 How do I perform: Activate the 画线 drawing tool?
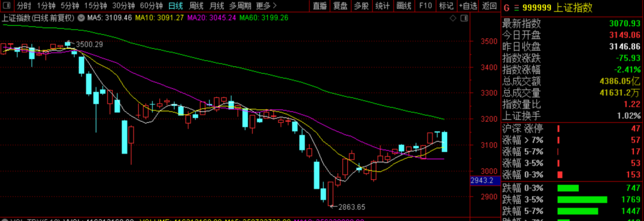pos(404,6)
